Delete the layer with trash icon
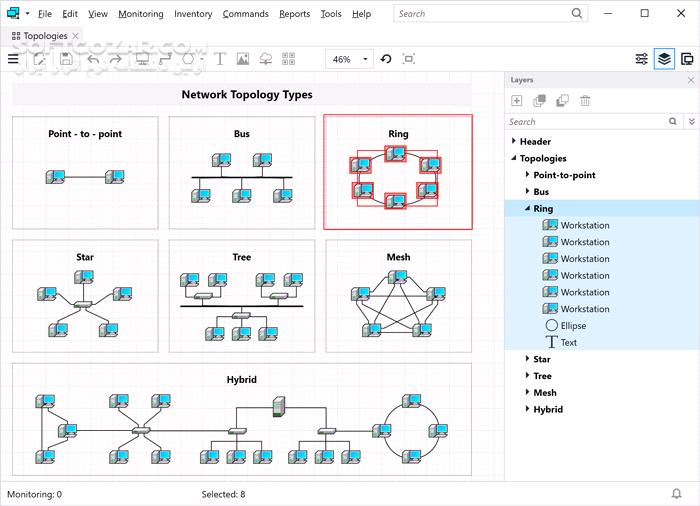Image resolution: width=700 pixels, height=506 pixels. (x=585, y=101)
